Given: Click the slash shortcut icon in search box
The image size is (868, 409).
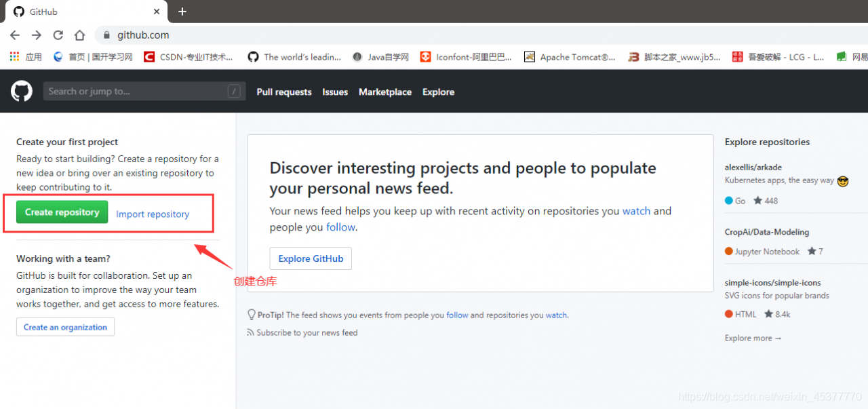Looking at the screenshot, I should click(x=234, y=92).
